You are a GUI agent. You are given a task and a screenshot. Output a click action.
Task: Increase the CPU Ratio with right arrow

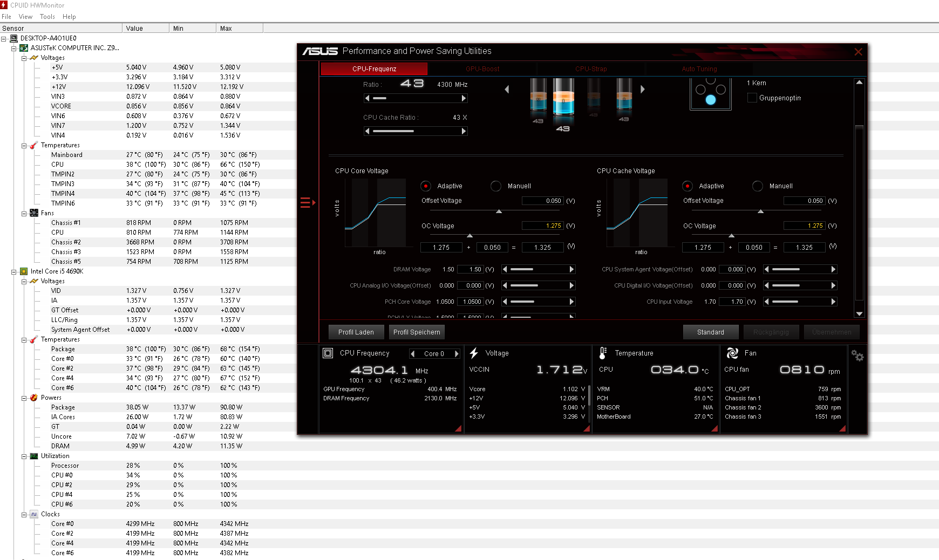(464, 98)
